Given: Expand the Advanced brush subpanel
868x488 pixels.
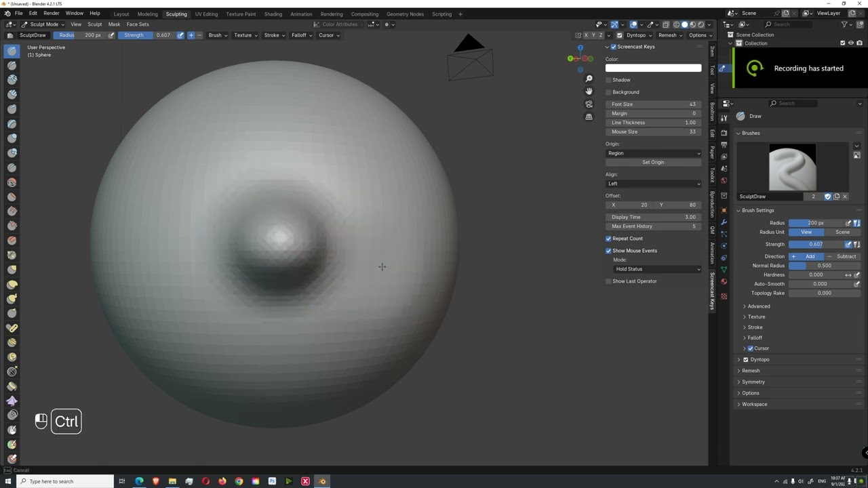Looking at the screenshot, I should pyautogui.click(x=758, y=306).
